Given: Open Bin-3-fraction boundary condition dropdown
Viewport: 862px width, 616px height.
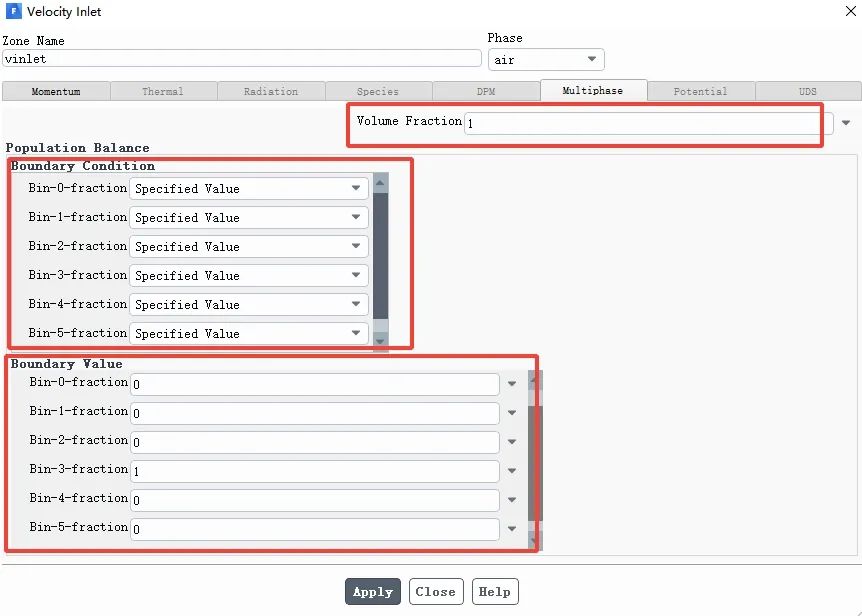Looking at the screenshot, I should pyautogui.click(x=248, y=275).
